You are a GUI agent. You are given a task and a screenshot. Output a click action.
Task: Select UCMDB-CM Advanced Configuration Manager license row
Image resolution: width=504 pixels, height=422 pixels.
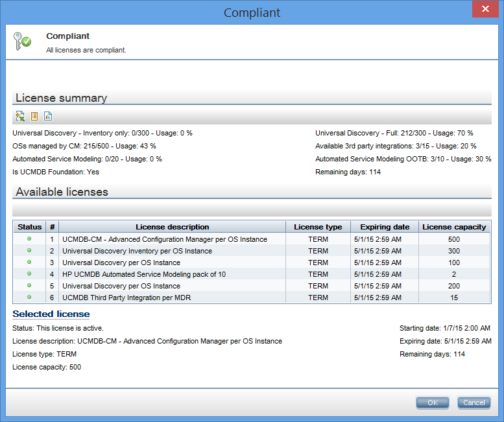coord(252,239)
